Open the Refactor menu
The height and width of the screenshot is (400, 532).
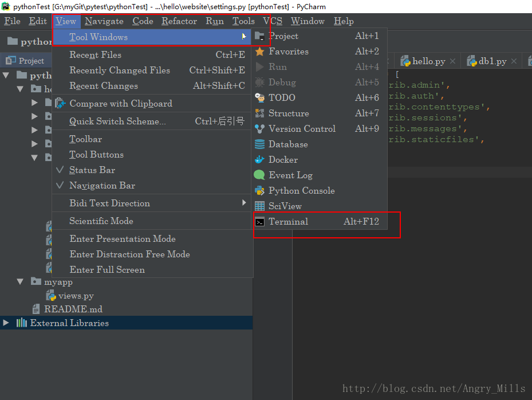(179, 21)
